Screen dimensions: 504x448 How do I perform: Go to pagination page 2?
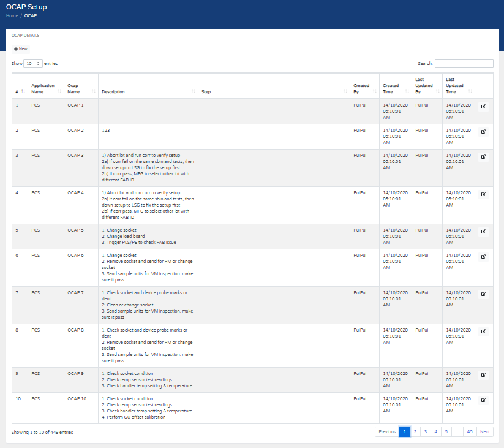click(x=415, y=432)
